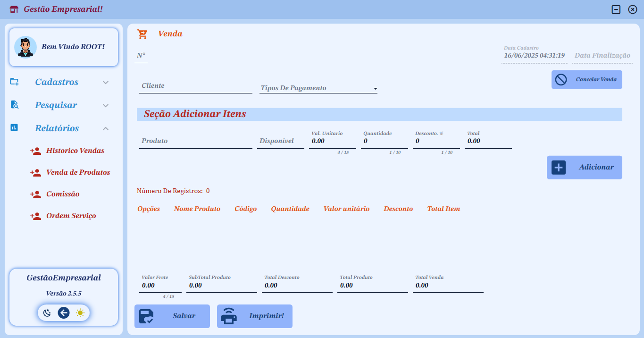Click the Relatórios chart icon
Screen dimensions: 644x338
click(x=15, y=127)
